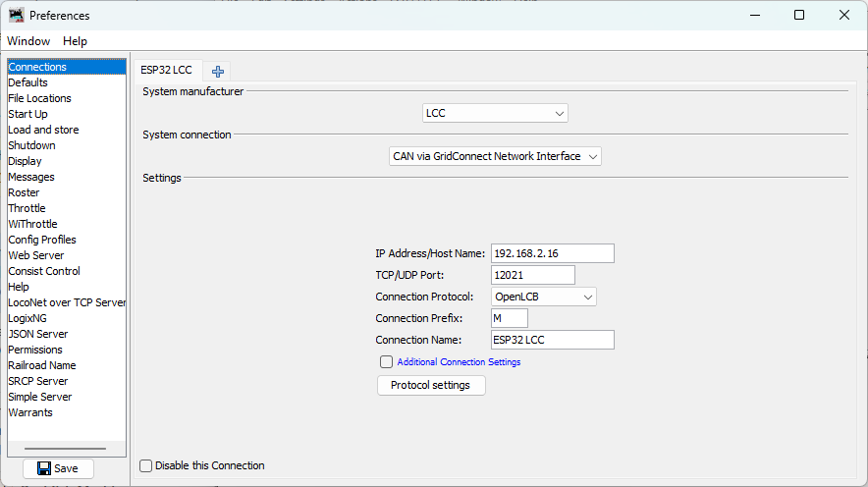Select Load and store in the list
This screenshot has width=868, height=487.
(67, 130)
